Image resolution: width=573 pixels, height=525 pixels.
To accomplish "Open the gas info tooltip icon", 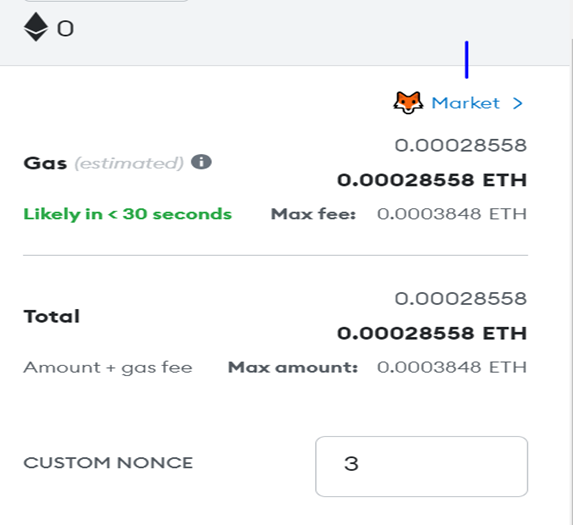I will pyautogui.click(x=201, y=162).
